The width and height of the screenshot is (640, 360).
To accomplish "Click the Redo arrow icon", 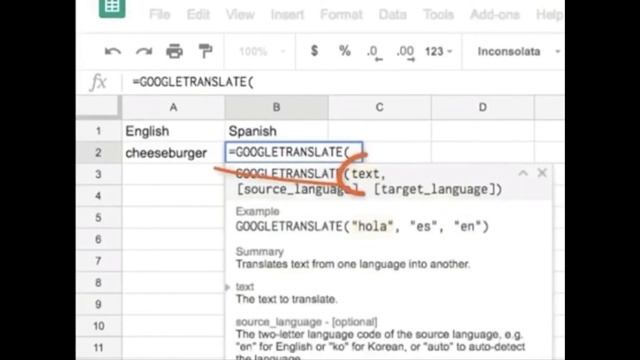I will [x=144, y=51].
